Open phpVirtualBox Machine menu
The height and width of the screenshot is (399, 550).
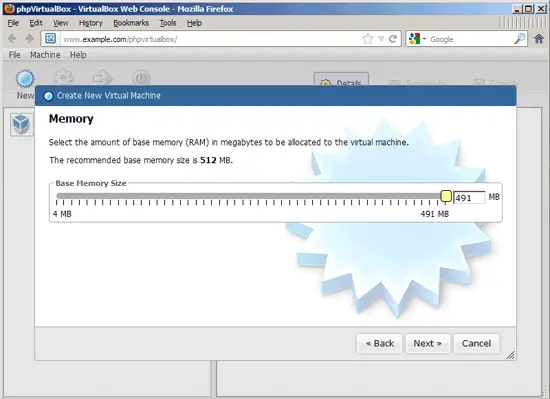coord(45,55)
